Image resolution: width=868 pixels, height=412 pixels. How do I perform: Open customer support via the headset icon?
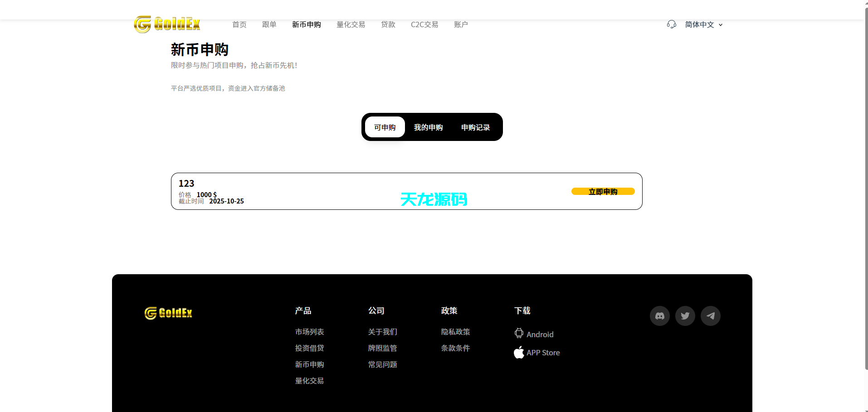[x=671, y=24]
